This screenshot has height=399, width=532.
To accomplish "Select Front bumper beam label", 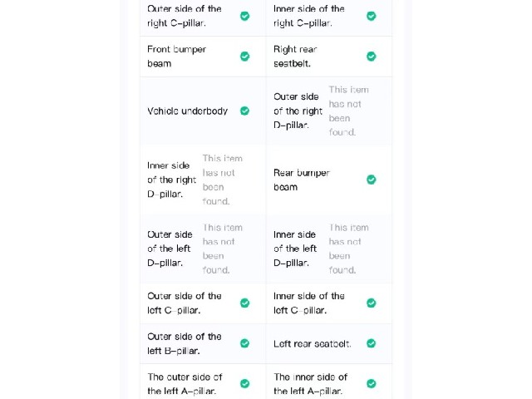I will pos(177,57).
